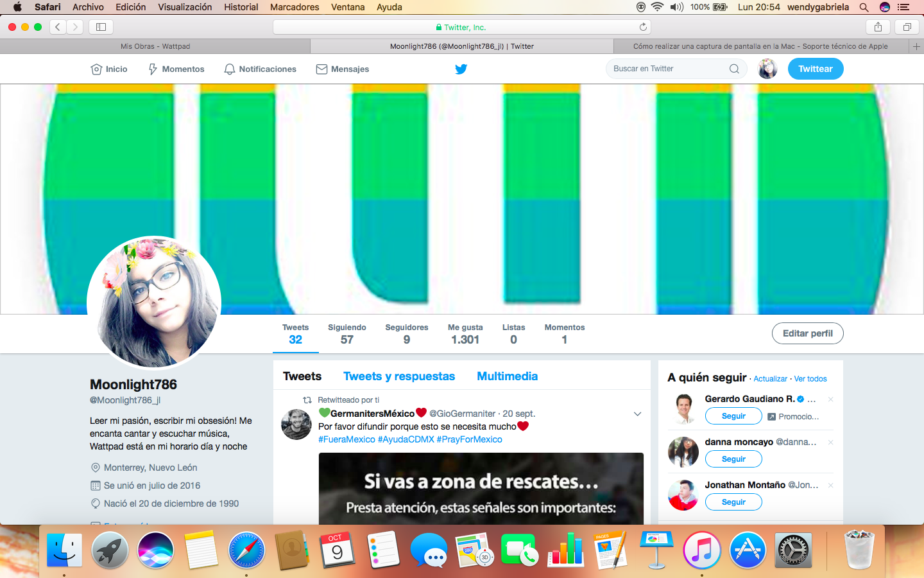
Task: Open FaceTime app in Dock
Action: 520,550
